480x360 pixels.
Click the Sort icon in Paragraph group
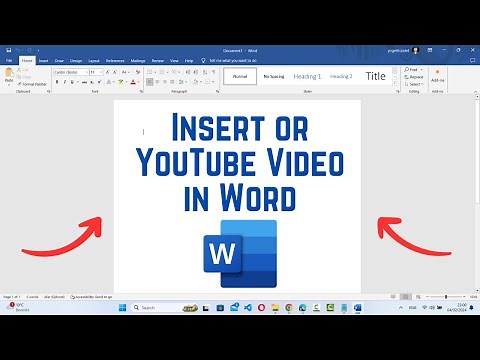[205, 72]
